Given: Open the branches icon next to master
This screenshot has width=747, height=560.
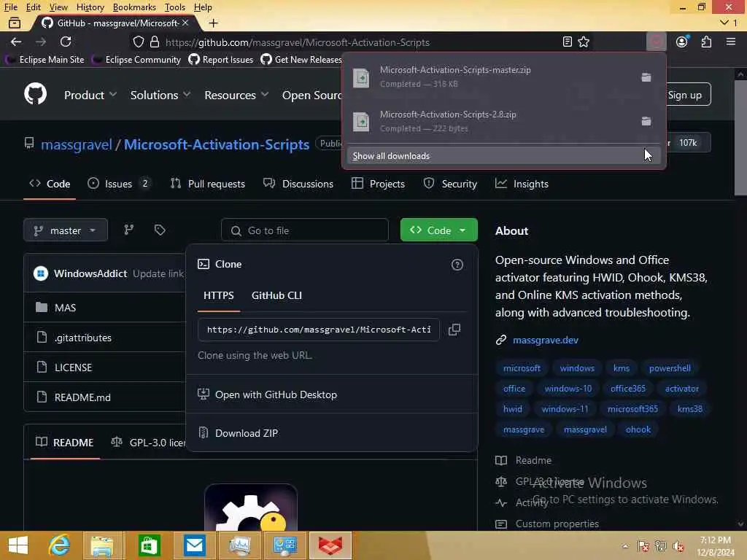Looking at the screenshot, I should tap(128, 230).
